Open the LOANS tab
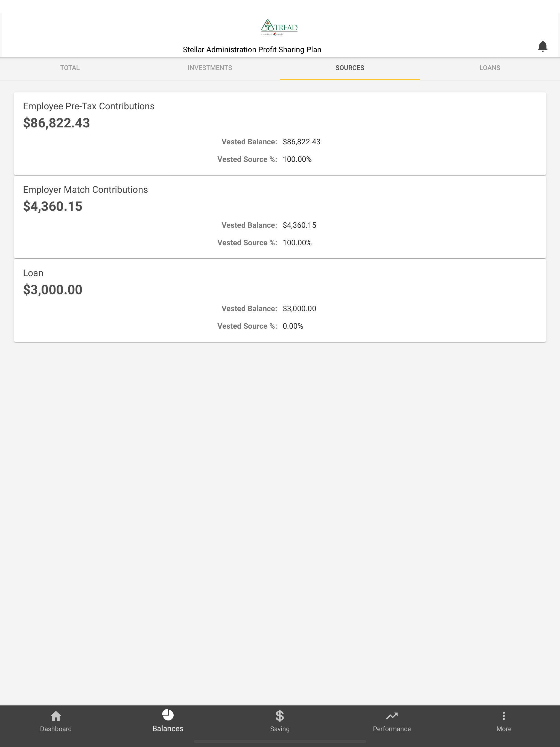 pyautogui.click(x=490, y=68)
